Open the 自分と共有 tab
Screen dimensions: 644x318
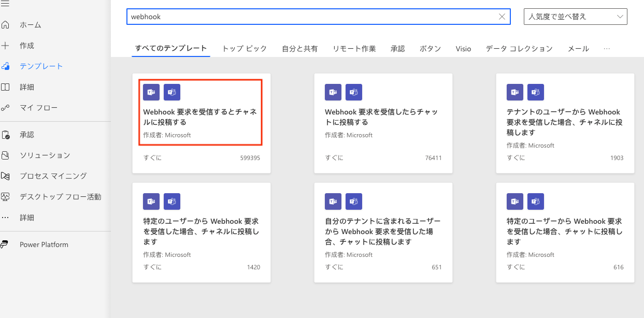(299, 48)
